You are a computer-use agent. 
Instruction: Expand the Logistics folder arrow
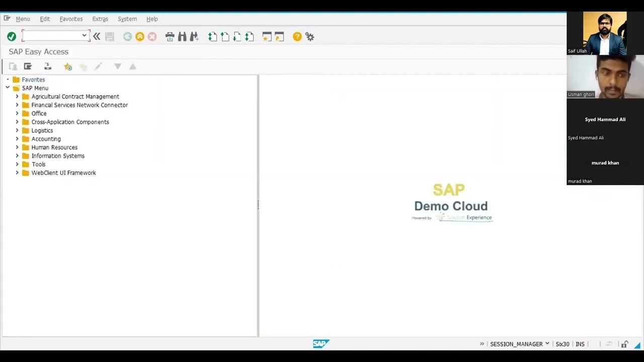pyautogui.click(x=17, y=130)
